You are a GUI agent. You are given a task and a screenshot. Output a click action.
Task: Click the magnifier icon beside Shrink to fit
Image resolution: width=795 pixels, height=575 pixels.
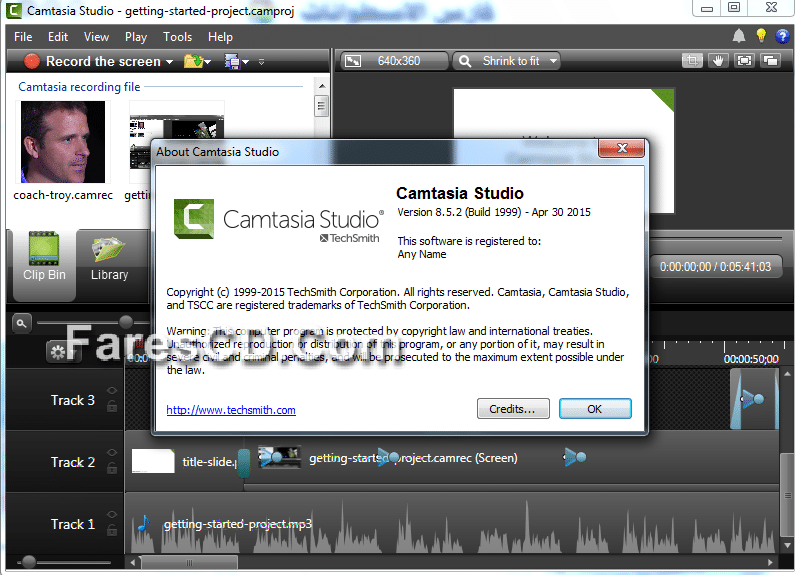[465, 61]
